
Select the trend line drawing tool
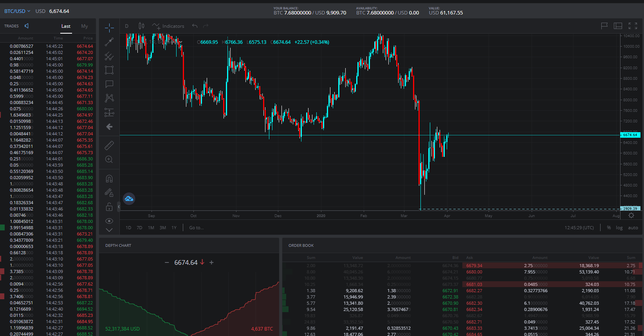(109, 42)
